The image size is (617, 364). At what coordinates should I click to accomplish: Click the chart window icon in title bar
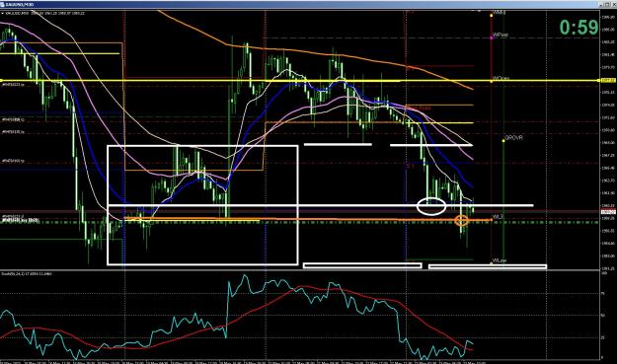click(3, 4)
